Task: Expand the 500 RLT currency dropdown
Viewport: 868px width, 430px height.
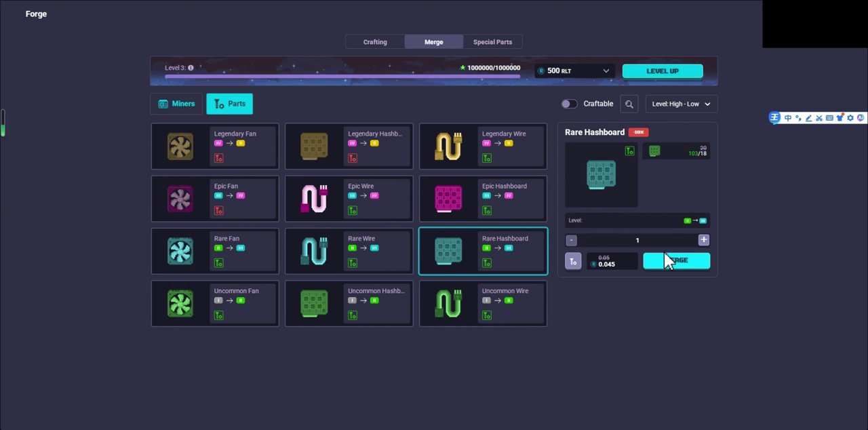Action: tap(575, 71)
